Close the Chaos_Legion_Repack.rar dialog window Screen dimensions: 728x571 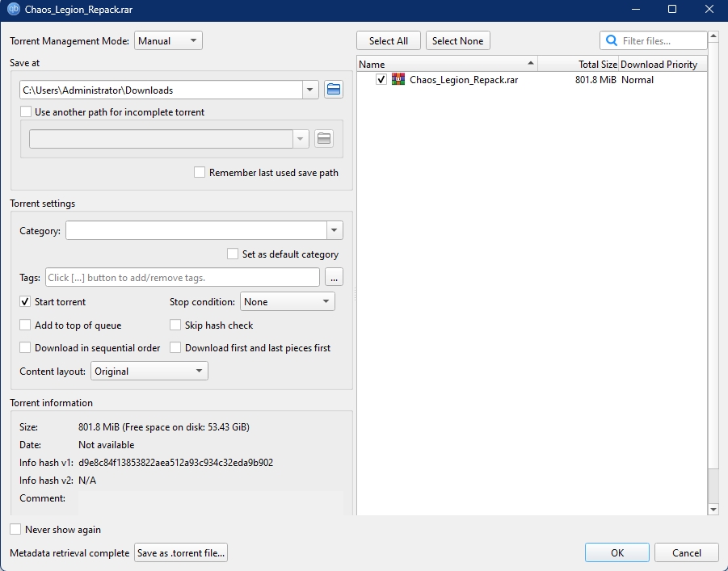[709, 9]
